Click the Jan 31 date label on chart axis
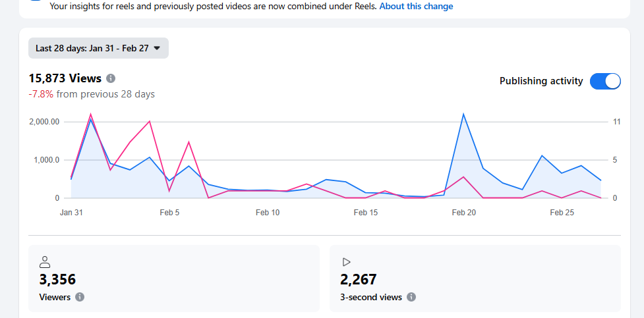The width and height of the screenshot is (644, 318). click(71, 213)
